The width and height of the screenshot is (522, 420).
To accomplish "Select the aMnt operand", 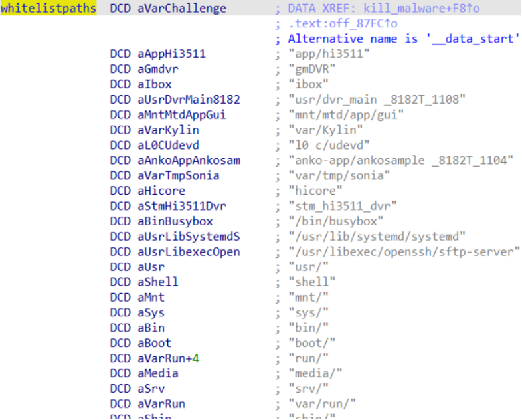I will [151, 298].
